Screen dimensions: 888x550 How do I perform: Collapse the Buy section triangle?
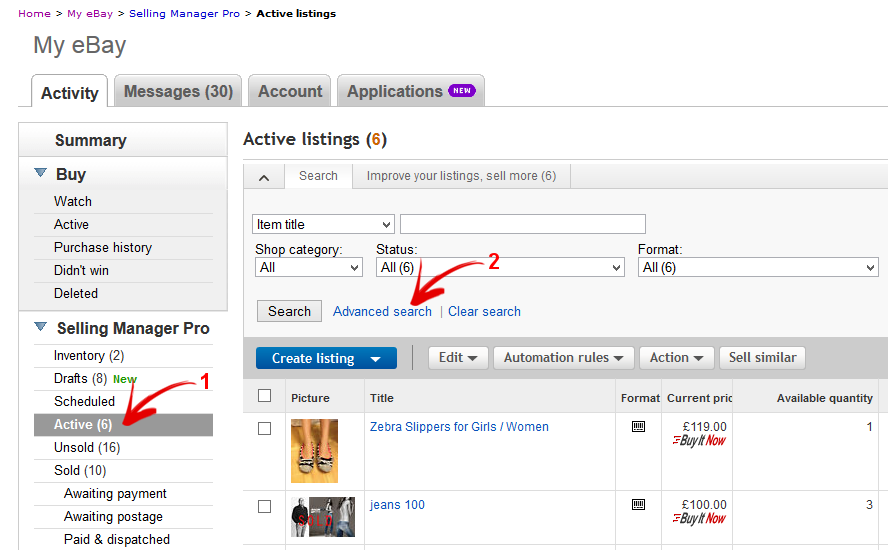pyautogui.click(x=41, y=173)
